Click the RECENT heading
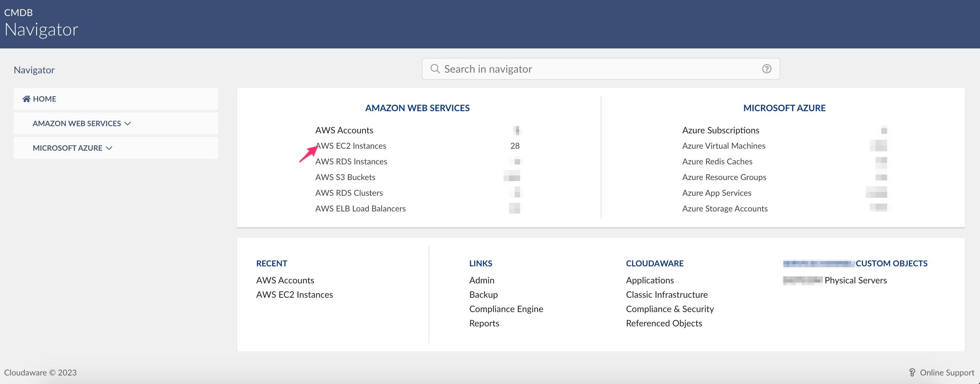This screenshot has height=384, width=980. click(x=271, y=263)
